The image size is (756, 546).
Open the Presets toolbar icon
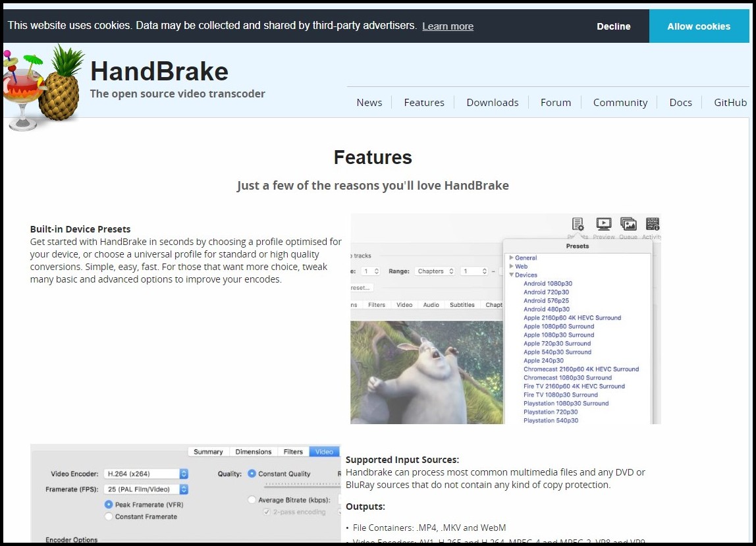578,225
